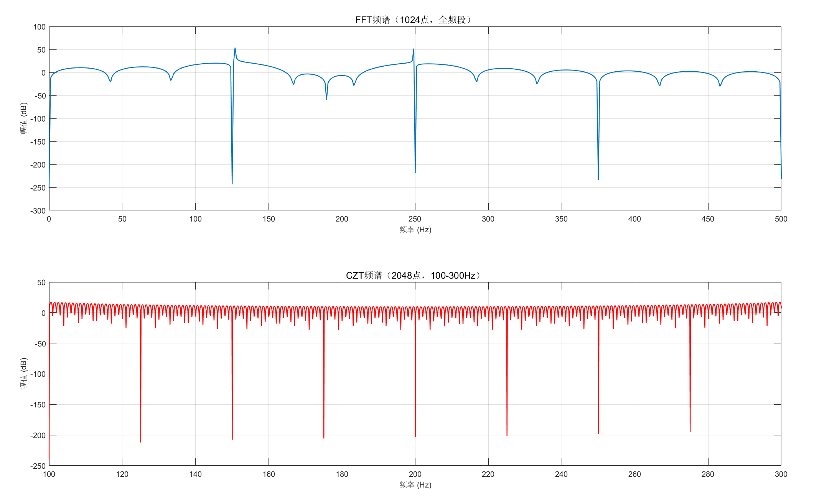Image resolution: width=814 pixels, height=504 pixels.
Task: Click the bottom plot's 幅值 (dB) label
Action: click(x=24, y=374)
